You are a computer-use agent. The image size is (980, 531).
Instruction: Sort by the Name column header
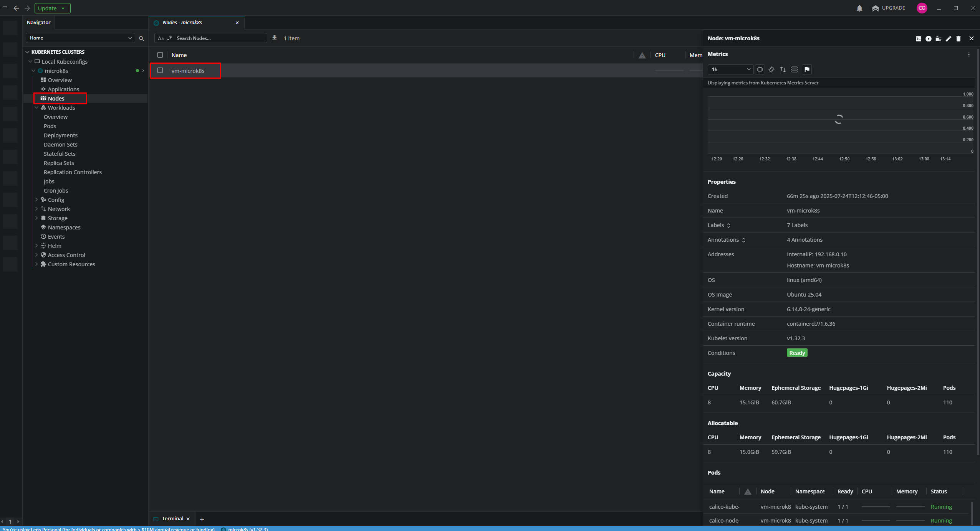(179, 55)
